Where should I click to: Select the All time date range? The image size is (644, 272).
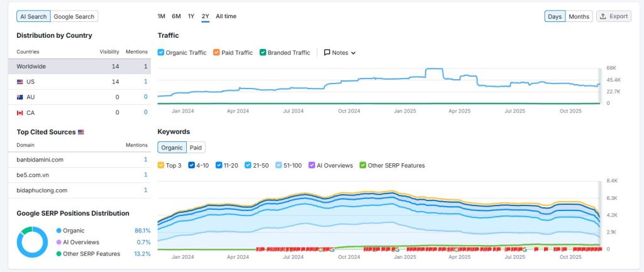click(x=226, y=16)
